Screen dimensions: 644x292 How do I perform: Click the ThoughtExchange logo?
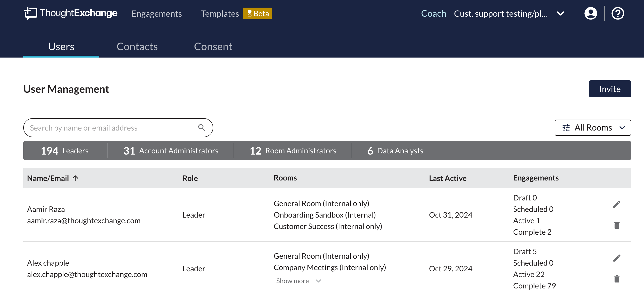click(x=71, y=13)
